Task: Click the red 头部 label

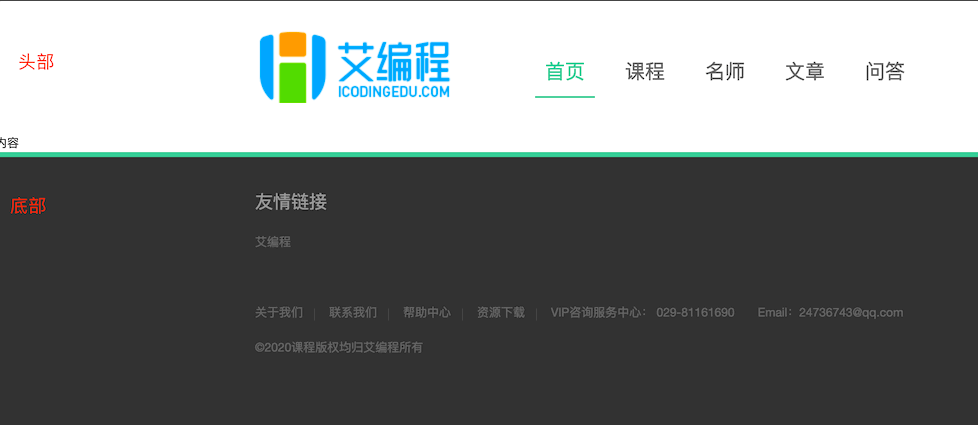Action: coord(36,61)
